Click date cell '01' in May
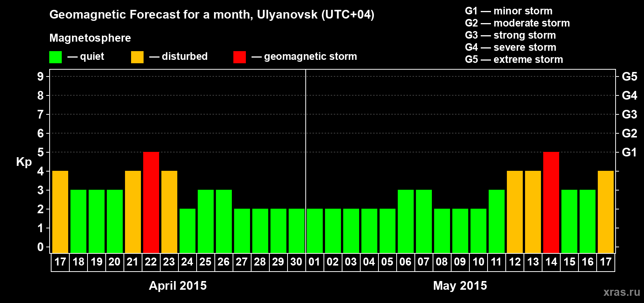 pyautogui.click(x=315, y=262)
